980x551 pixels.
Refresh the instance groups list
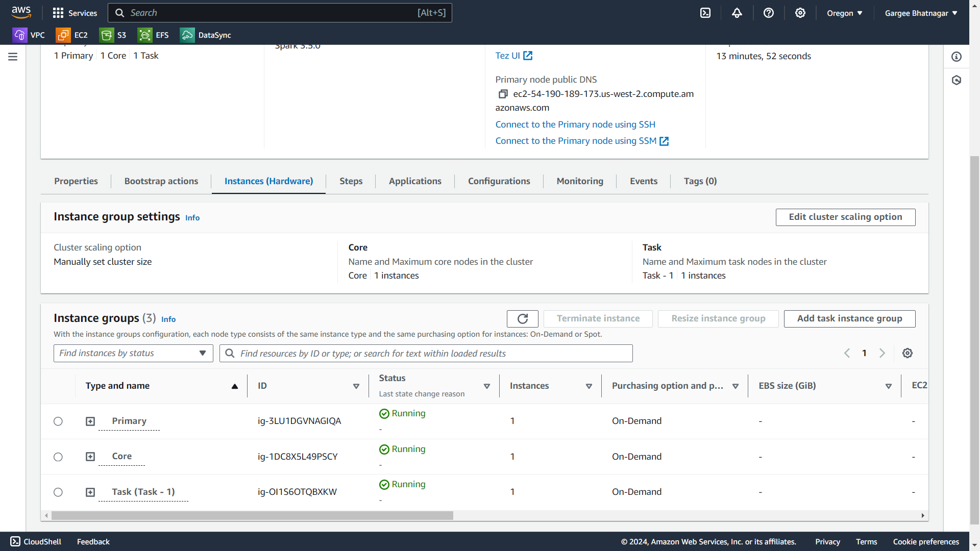tap(522, 319)
